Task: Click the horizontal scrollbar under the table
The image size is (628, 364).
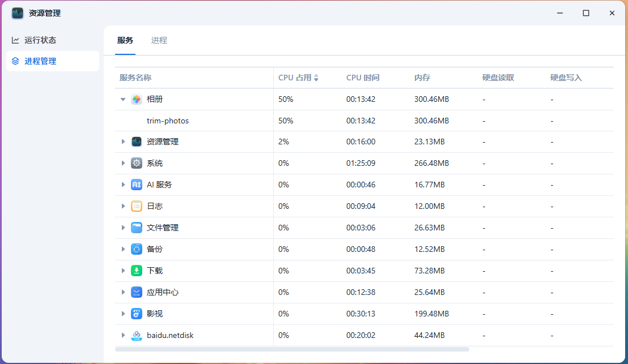Action: pyautogui.click(x=292, y=350)
